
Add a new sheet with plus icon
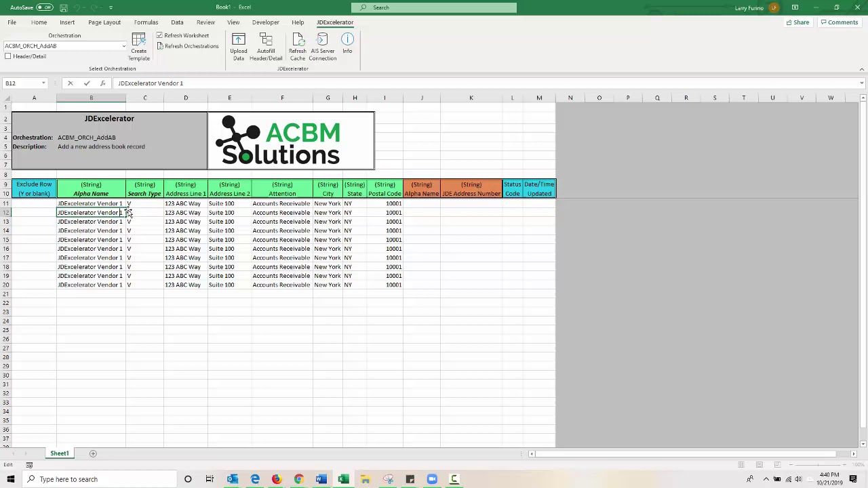(x=93, y=453)
